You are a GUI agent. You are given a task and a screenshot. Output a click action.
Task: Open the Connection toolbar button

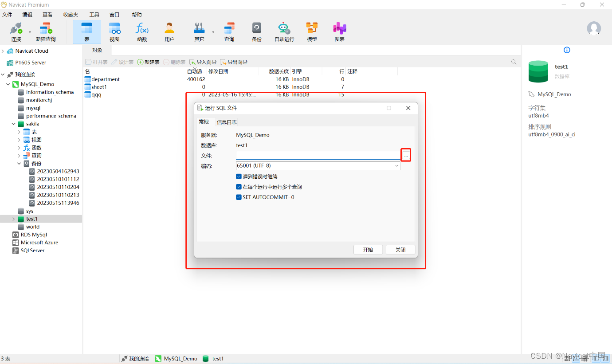click(x=16, y=32)
